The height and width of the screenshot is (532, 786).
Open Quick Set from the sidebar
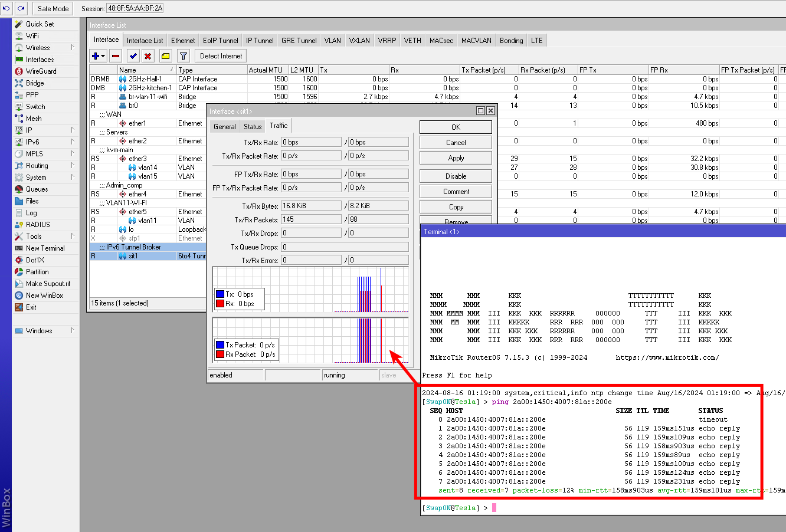(40, 24)
